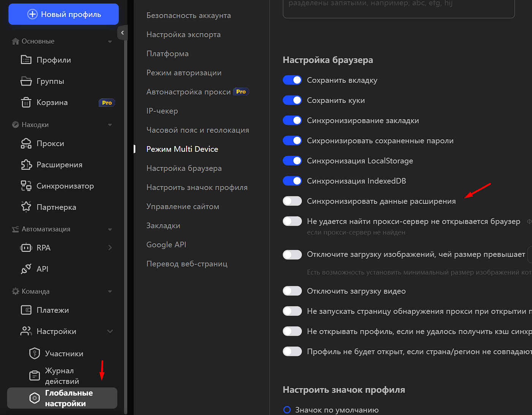This screenshot has width=532, height=415.
Task: Open Настройка экспорта settings section
Action: 184,35
